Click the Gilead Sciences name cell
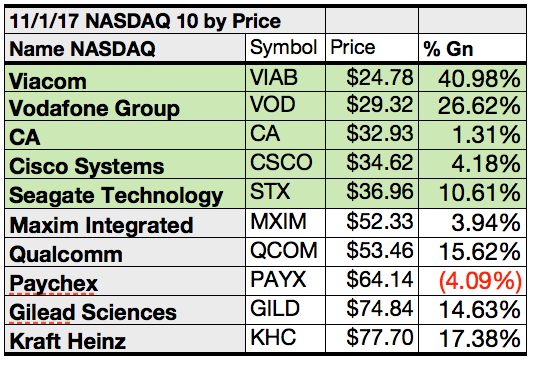The image size is (534, 366). 125,310
